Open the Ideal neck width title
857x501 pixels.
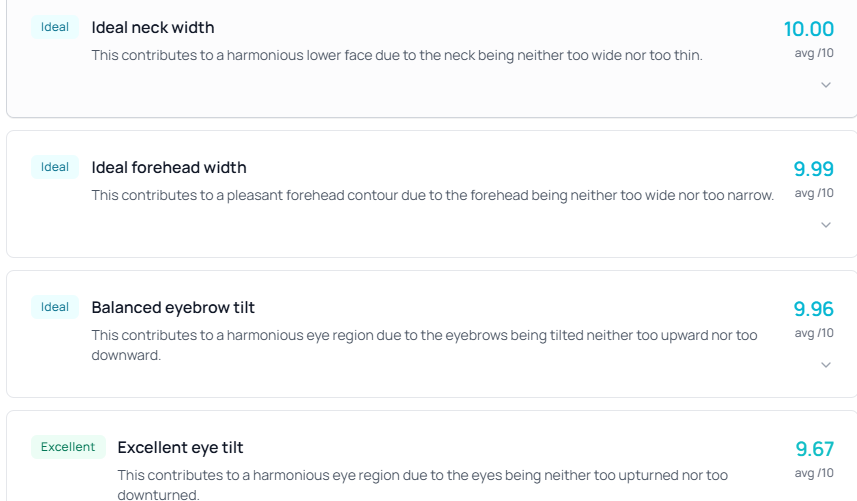153,28
